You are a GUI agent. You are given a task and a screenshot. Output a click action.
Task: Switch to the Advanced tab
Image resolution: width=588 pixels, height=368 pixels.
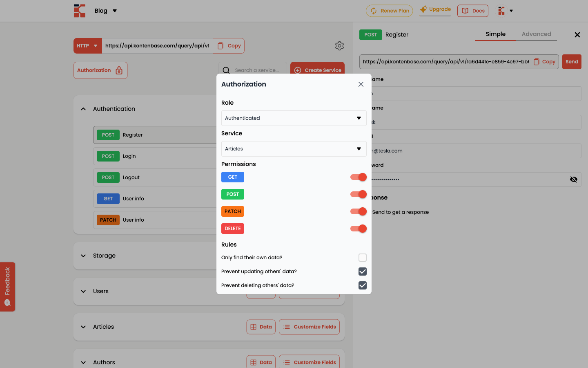click(536, 34)
